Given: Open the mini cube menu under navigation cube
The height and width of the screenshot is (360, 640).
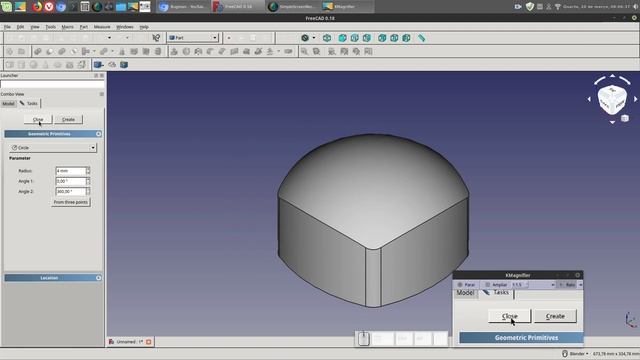Looking at the screenshot, I should 625,118.
